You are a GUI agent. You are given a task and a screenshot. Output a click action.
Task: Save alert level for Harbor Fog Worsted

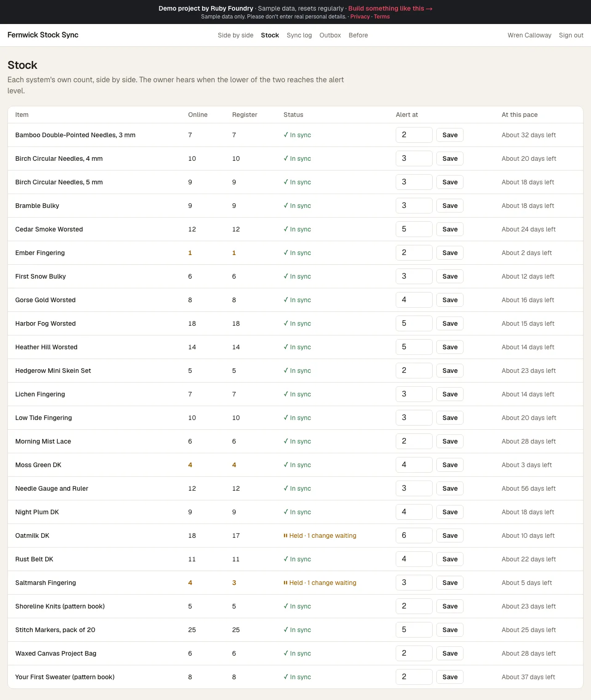[x=450, y=323]
